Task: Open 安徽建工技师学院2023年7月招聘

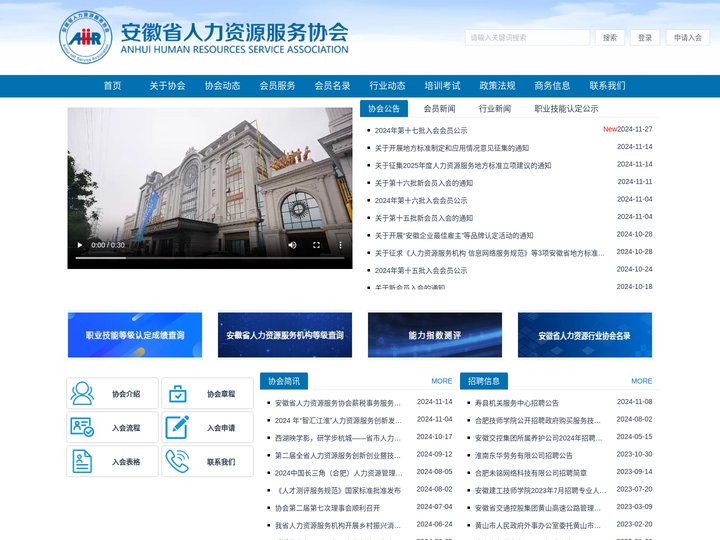Action: (540, 490)
